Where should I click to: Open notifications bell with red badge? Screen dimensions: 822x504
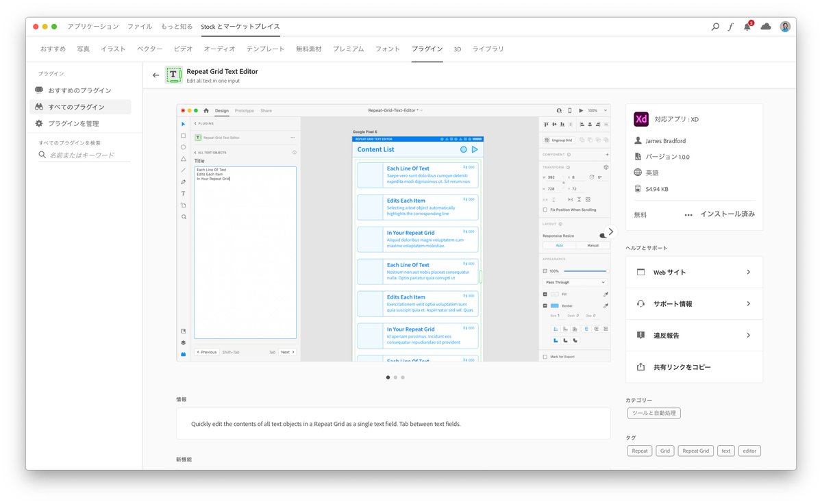pyautogui.click(x=748, y=26)
